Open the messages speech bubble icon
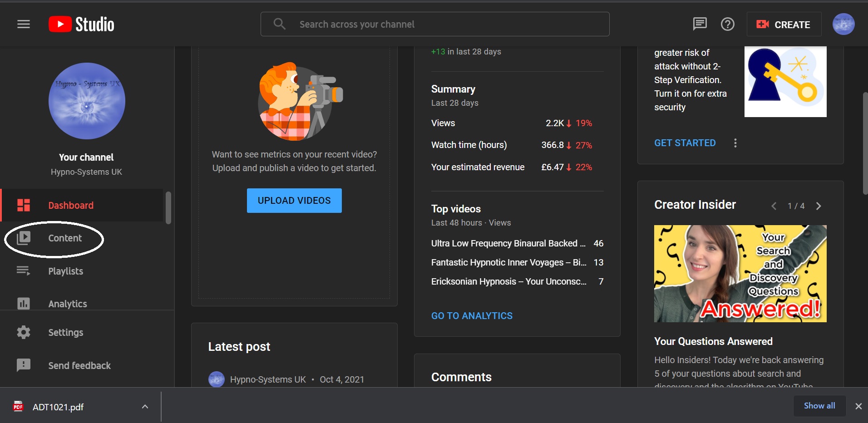This screenshot has height=423, width=868. (699, 24)
